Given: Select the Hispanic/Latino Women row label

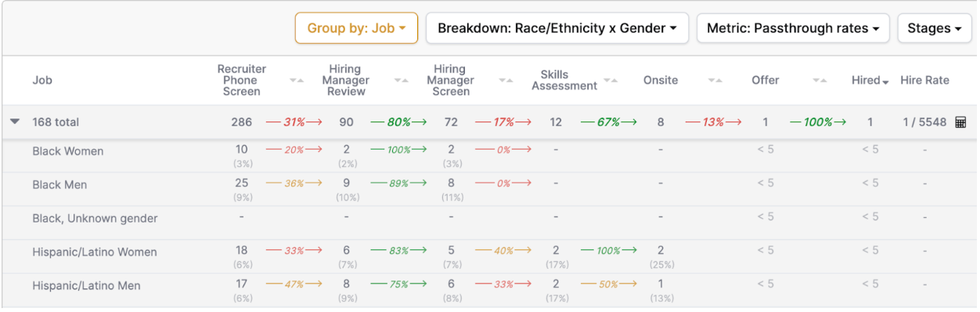Looking at the screenshot, I should point(95,252).
